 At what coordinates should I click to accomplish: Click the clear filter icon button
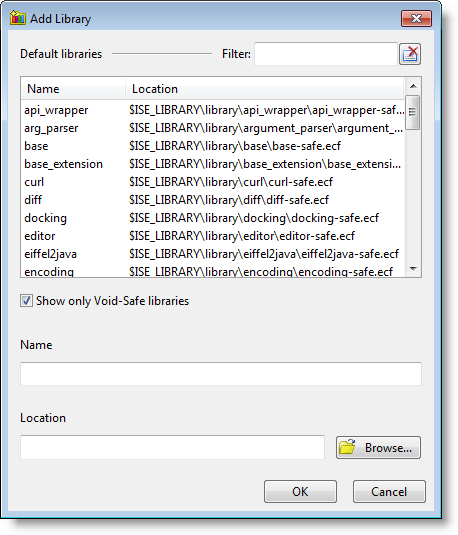(x=410, y=54)
